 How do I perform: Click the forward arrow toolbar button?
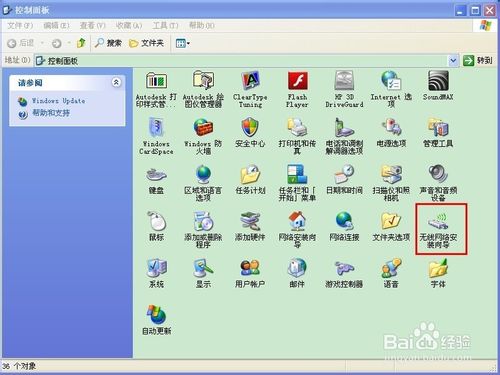pos(56,43)
